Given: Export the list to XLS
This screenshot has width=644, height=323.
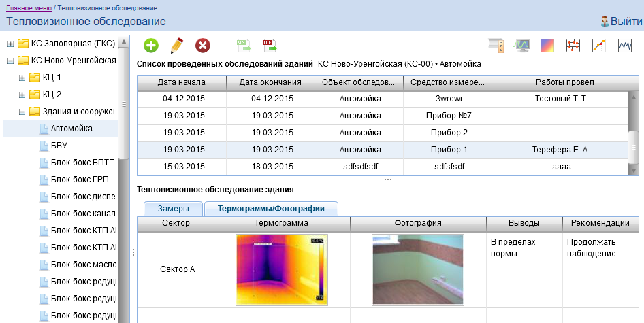Looking at the screenshot, I should (x=244, y=45).
